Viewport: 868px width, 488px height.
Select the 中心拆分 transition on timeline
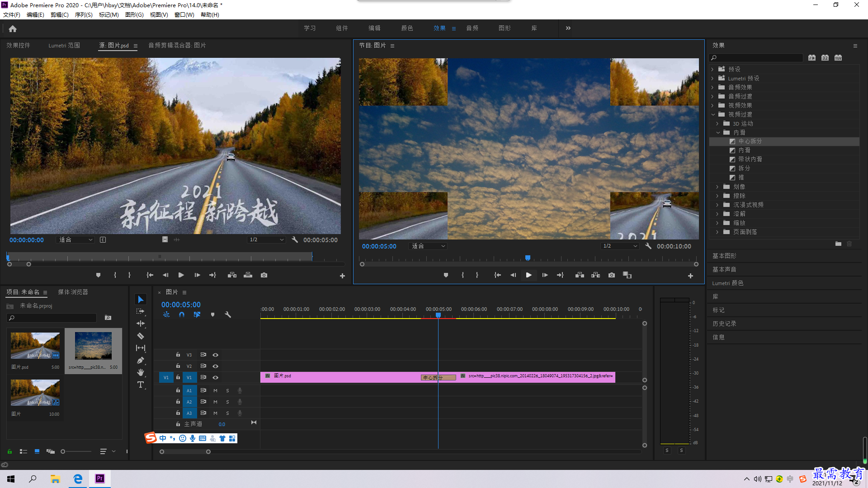click(438, 378)
